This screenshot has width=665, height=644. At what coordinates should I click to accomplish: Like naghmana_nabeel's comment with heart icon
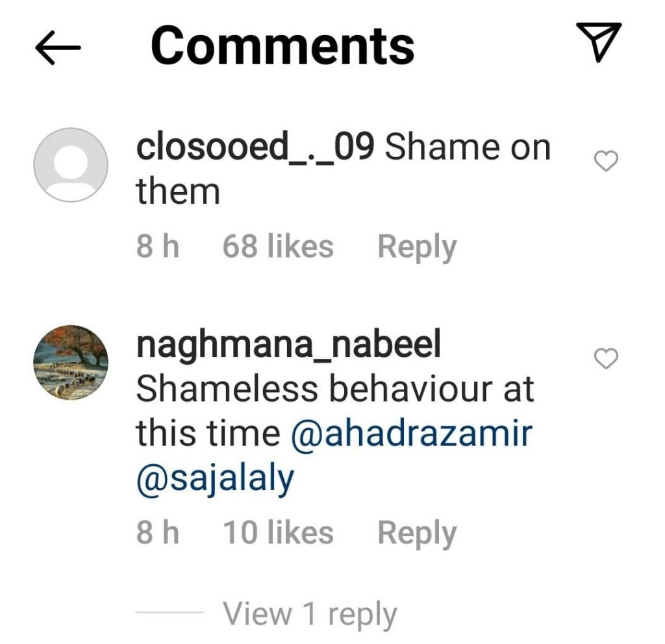point(606,358)
